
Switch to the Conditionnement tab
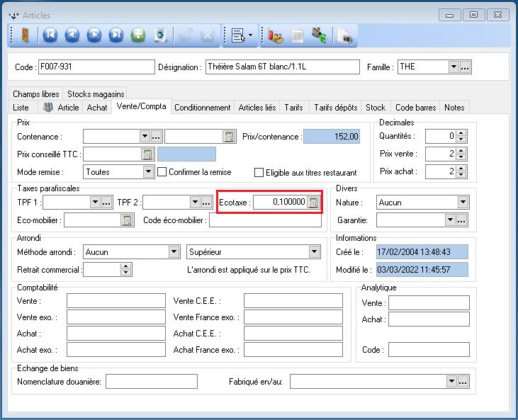point(202,108)
